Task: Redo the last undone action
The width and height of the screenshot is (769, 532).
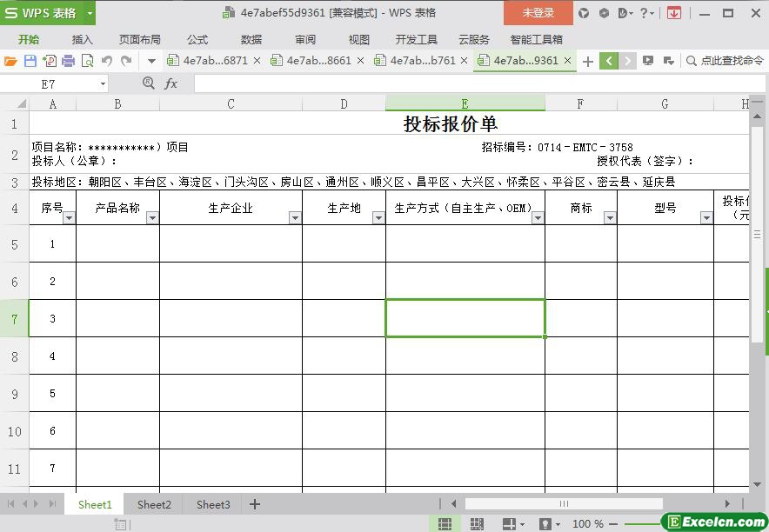Action: (126, 61)
